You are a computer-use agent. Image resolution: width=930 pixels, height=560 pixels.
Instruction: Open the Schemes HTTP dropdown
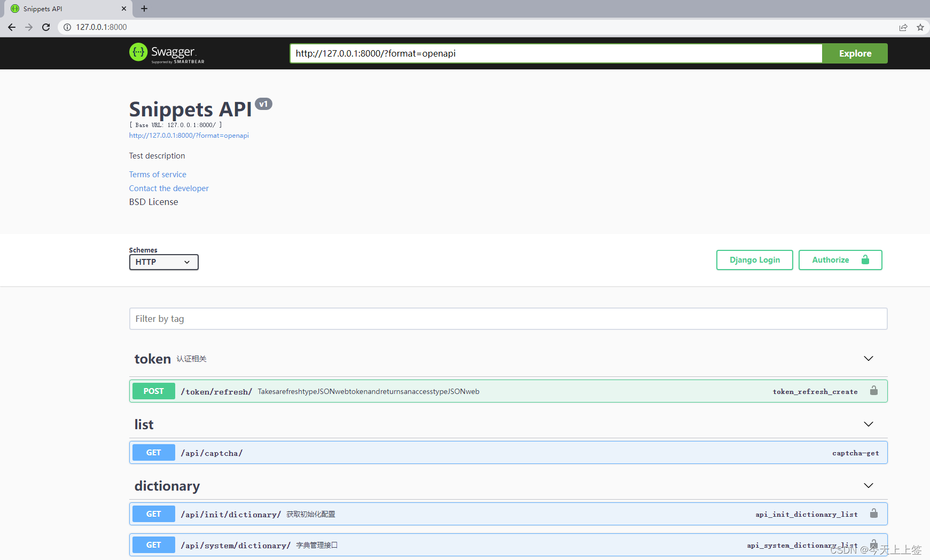click(163, 262)
